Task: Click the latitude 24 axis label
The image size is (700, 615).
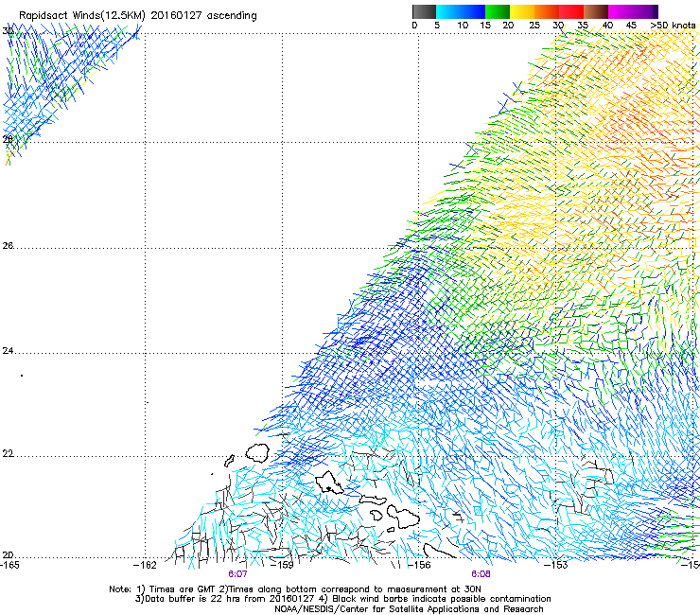Action: [x=8, y=351]
